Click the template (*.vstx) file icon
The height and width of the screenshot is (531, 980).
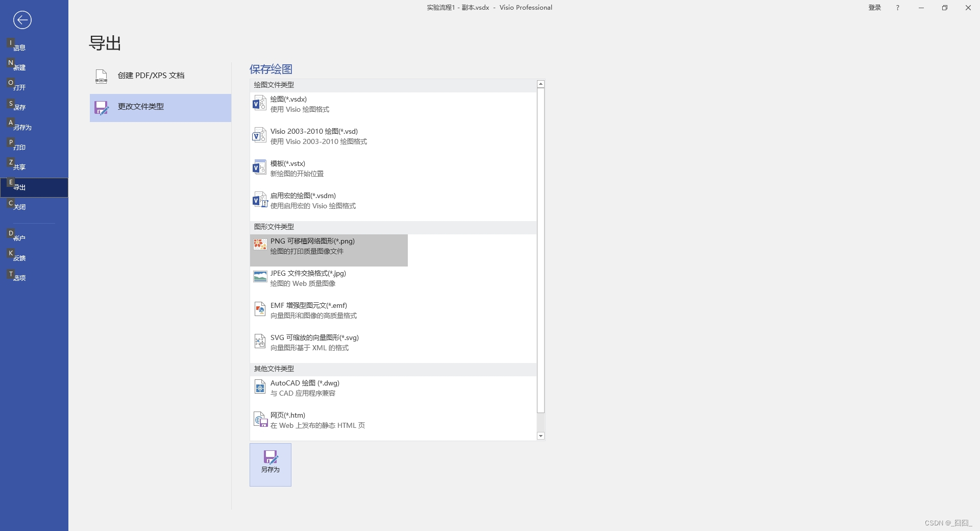259,168
